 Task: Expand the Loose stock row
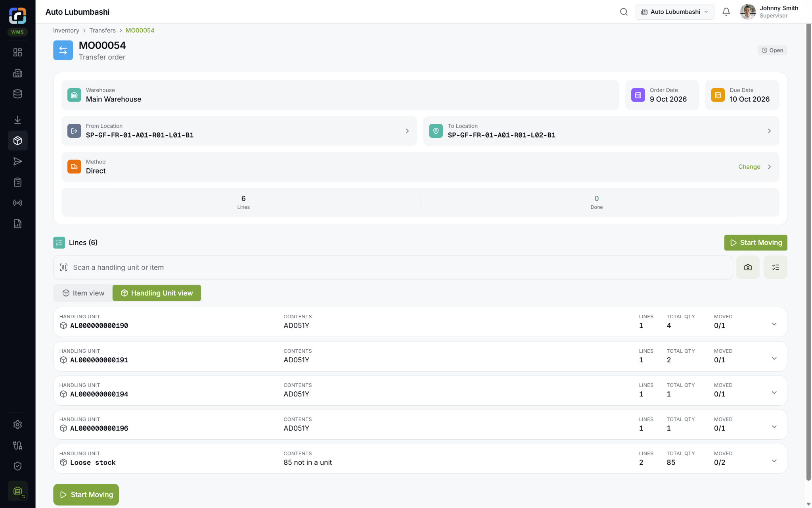tap(774, 461)
